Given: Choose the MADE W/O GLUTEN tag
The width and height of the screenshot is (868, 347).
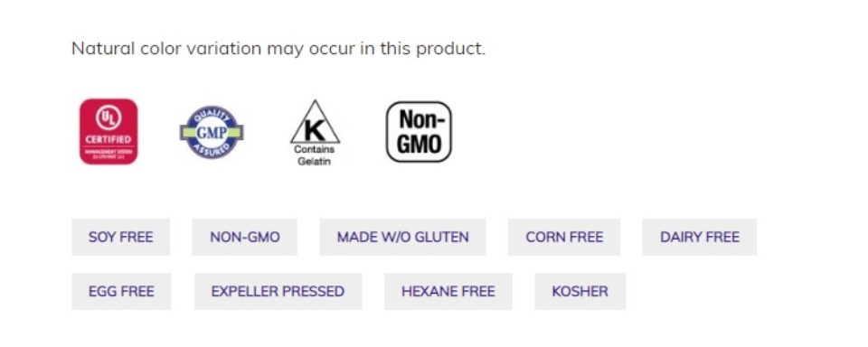Looking at the screenshot, I should pos(402,237).
